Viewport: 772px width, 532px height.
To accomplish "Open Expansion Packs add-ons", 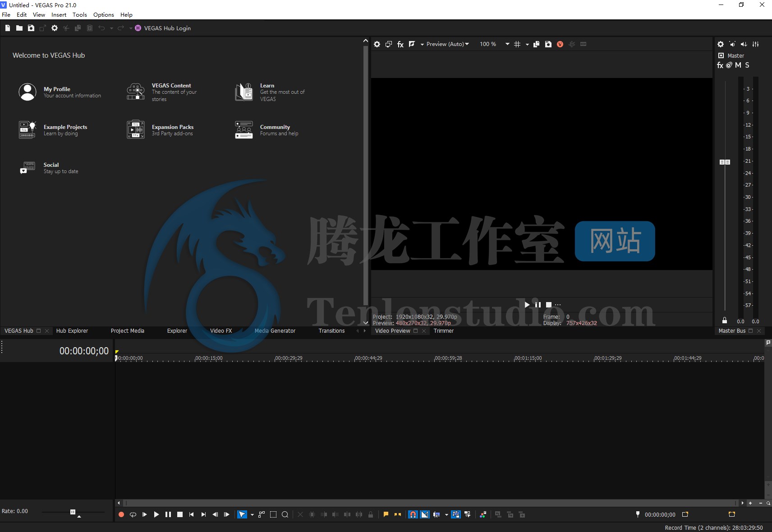I will 161,130.
